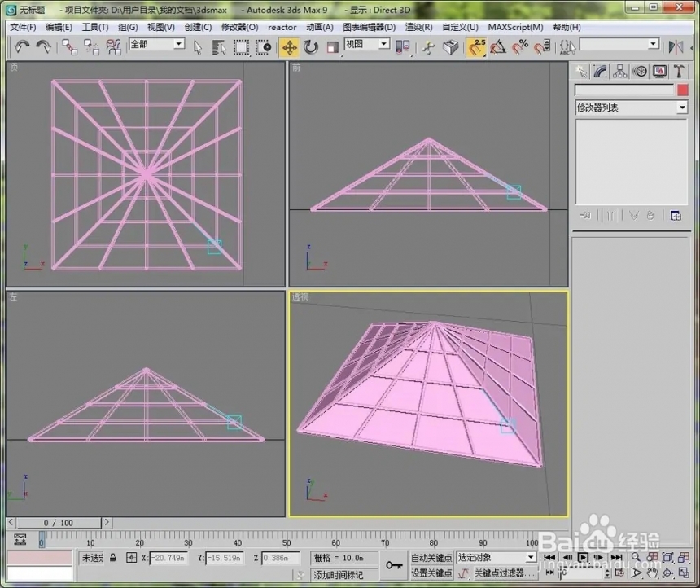Click the Y coordinate field
Screen dimensions: 700x588
click(225, 558)
